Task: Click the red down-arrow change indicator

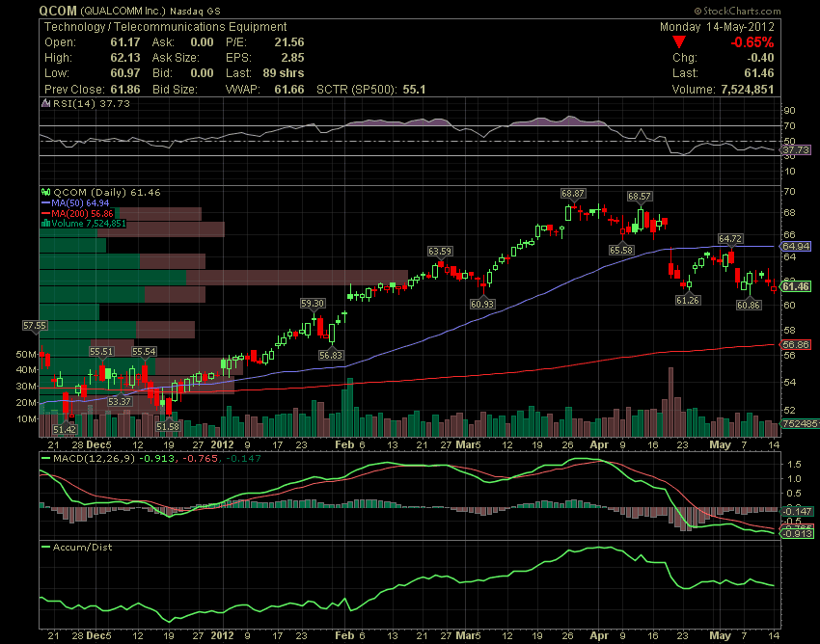Action: [x=679, y=42]
